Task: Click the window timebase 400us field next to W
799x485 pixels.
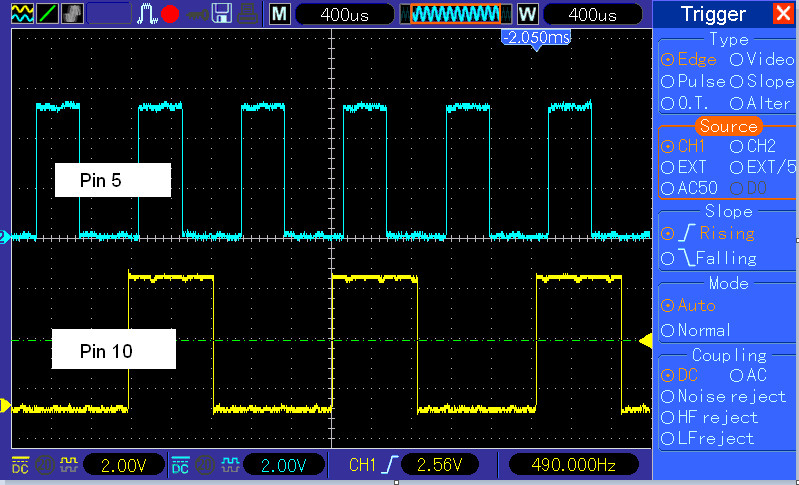Action: tap(593, 14)
